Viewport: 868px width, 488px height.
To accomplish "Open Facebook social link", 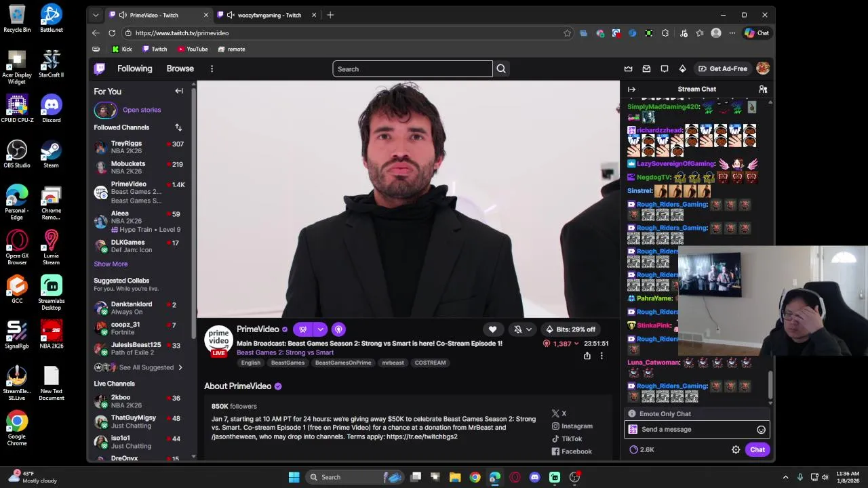I will coord(572,451).
